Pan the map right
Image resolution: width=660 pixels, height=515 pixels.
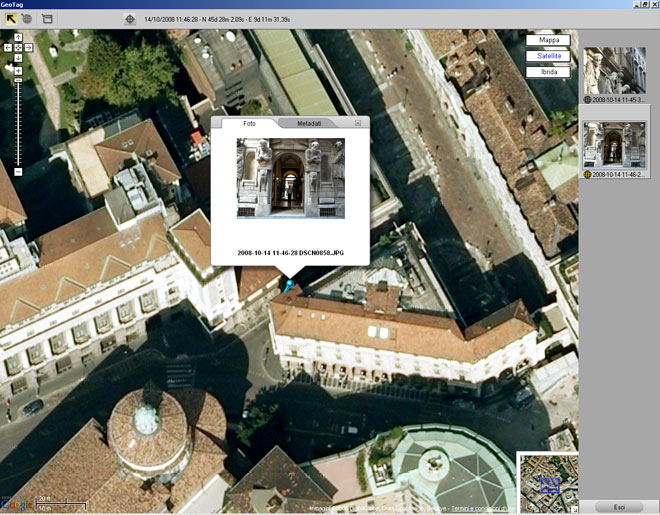point(28,48)
